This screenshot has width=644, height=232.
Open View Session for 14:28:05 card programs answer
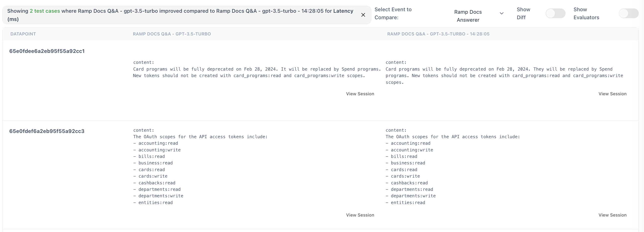click(x=612, y=94)
